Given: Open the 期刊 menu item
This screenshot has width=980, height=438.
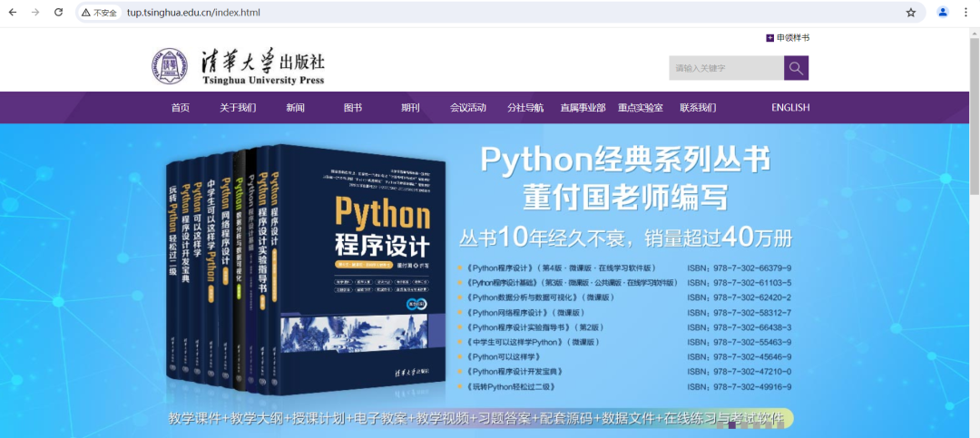Looking at the screenshot, I should click(411, 108).
